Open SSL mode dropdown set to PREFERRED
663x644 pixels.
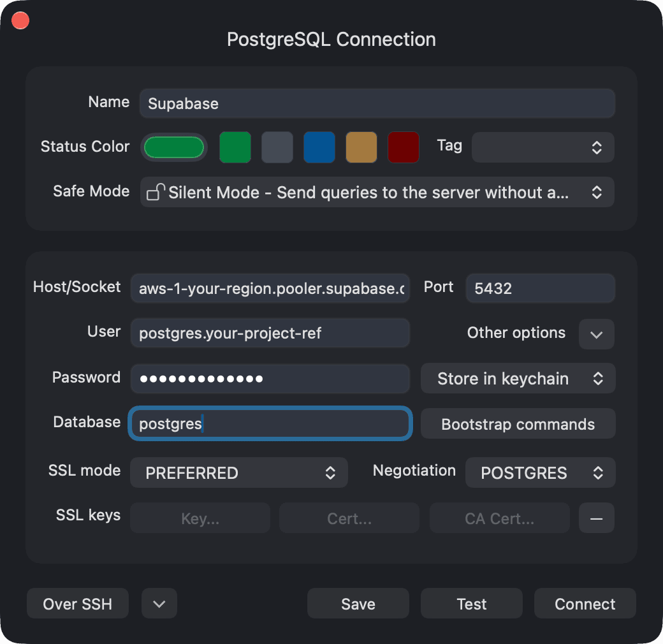pos(239,472)
